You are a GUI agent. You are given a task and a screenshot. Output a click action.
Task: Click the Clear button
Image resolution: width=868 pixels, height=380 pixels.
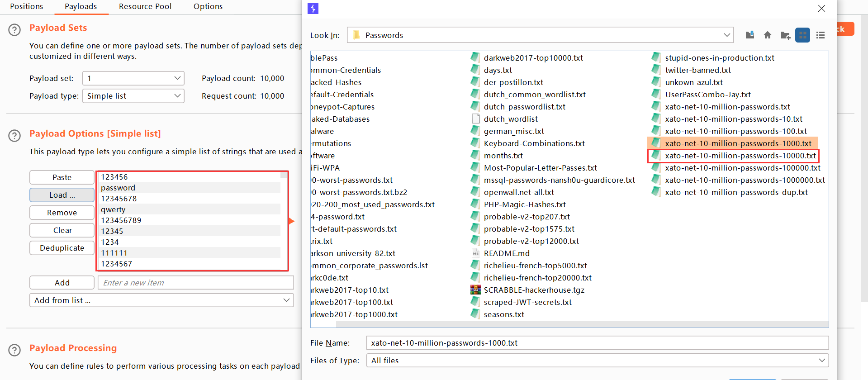62,230
